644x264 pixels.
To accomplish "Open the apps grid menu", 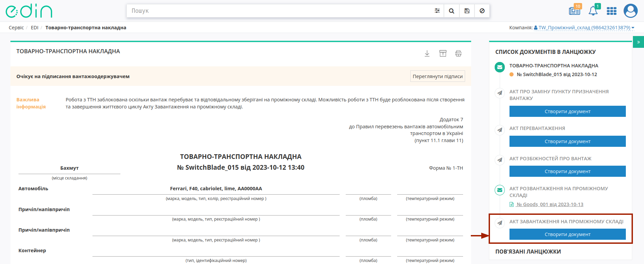I will 611,11.
